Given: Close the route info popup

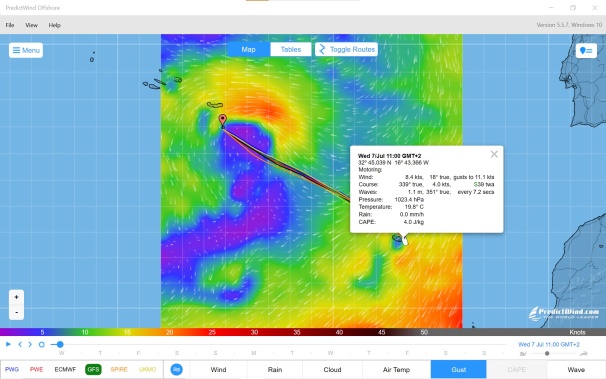Looking at the screenshot, I should point(494,154).
